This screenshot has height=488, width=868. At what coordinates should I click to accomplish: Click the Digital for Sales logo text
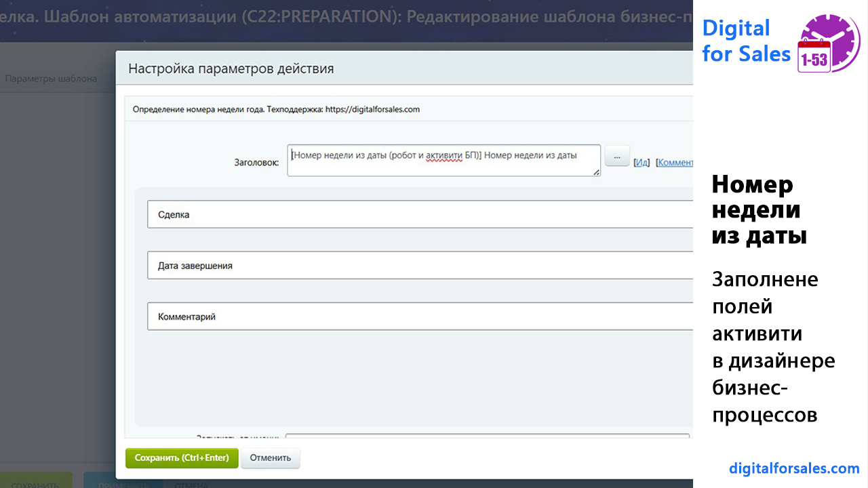point(745,41)
